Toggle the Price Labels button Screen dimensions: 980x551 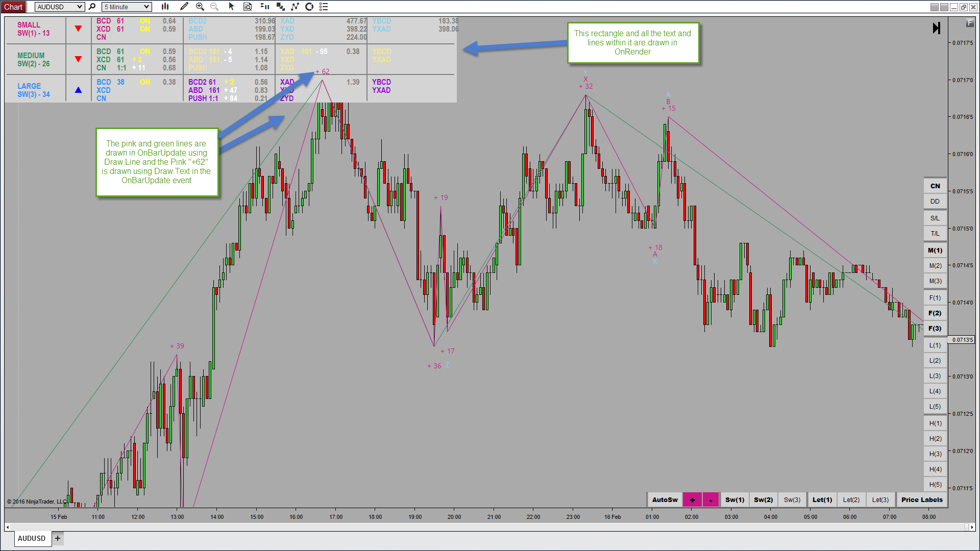coord(921,500)
